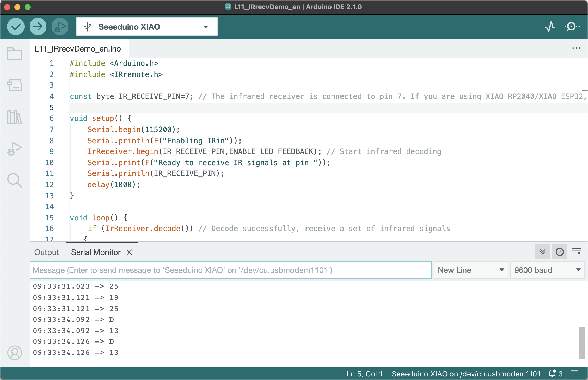Click the '#include <Arduino.h>' line
The width and height of the screenshot is (588, 380).
(x=114, y=63)
